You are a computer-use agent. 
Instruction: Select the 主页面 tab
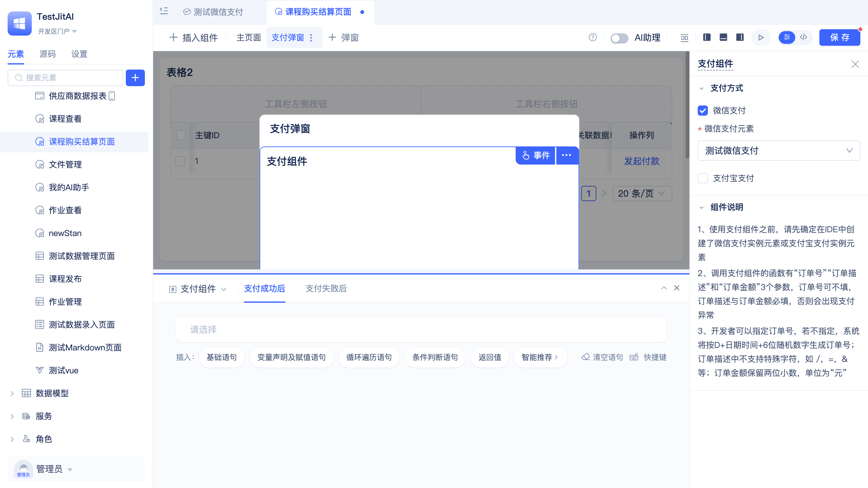tap(249, 37)
